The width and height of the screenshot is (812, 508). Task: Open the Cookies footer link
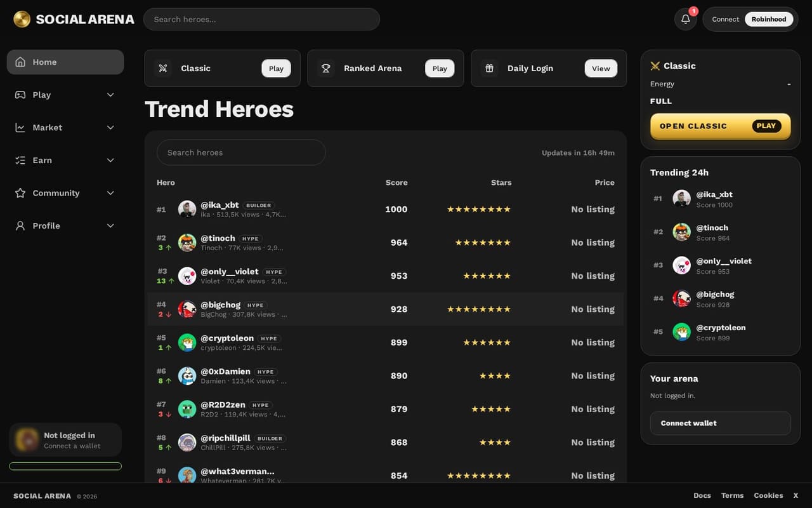[x=768, y=495]
